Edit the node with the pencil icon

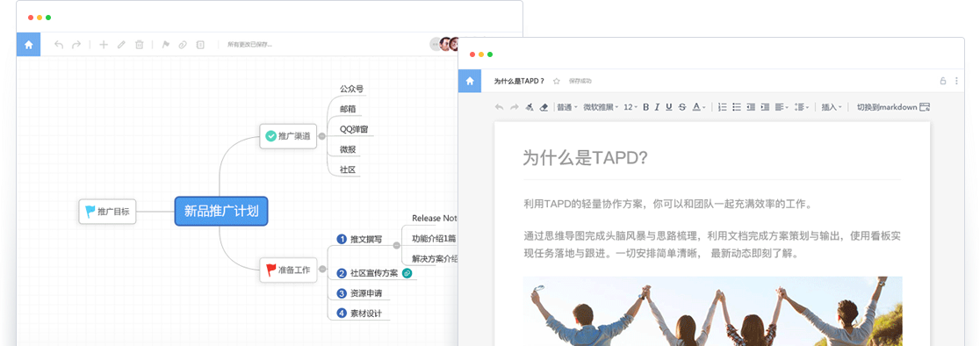pyautogui.click(x=121, y=44)
